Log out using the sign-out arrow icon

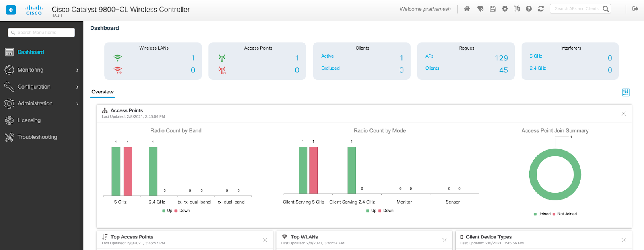tap(635, 9)
